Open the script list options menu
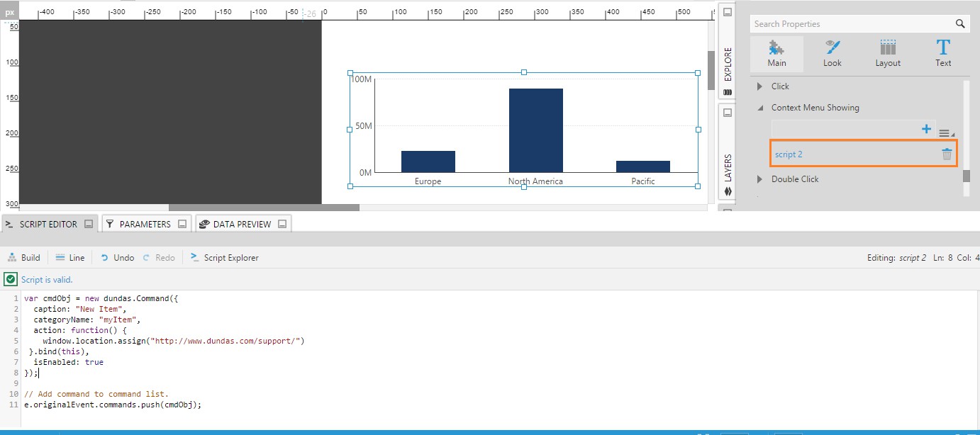 point(945,132)
